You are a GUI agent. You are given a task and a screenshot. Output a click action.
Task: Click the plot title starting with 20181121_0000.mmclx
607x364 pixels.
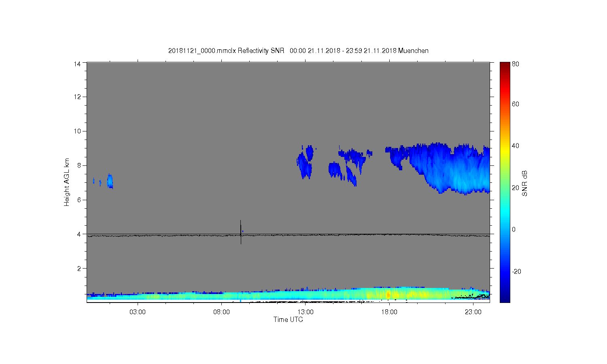click(x=298, y=51)
